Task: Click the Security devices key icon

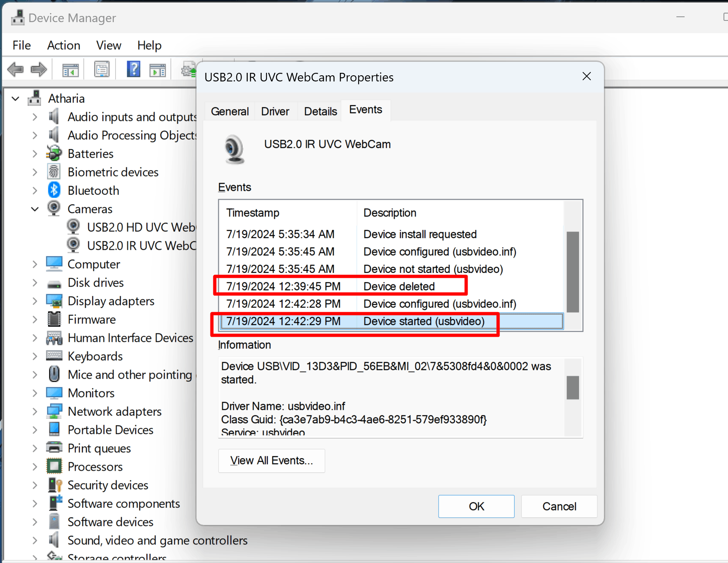Action: click(x=55, y=485)
